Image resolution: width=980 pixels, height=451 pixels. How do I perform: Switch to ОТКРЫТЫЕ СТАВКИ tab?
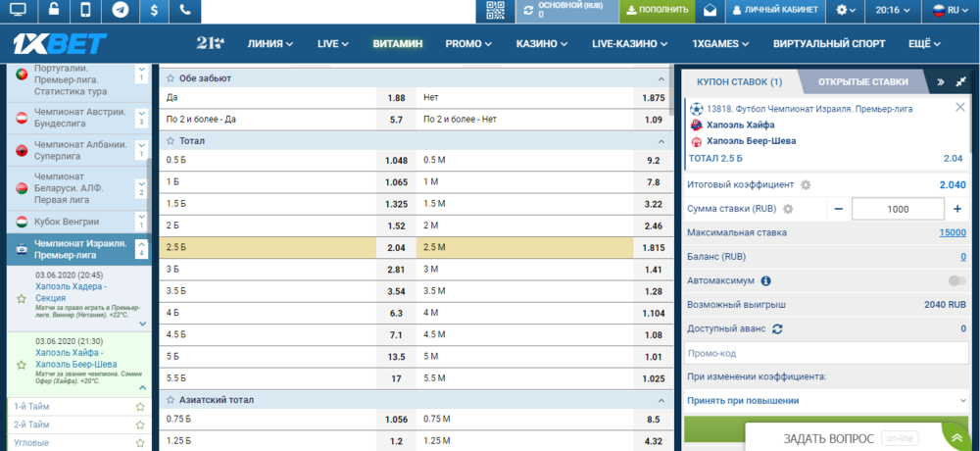click(863, 82)
